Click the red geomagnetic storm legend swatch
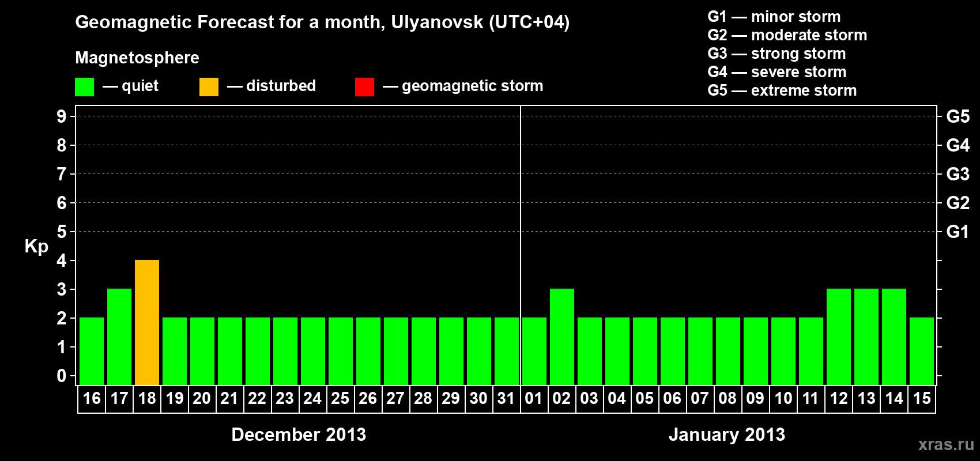The image size is (980, 461). coord(364,87)
